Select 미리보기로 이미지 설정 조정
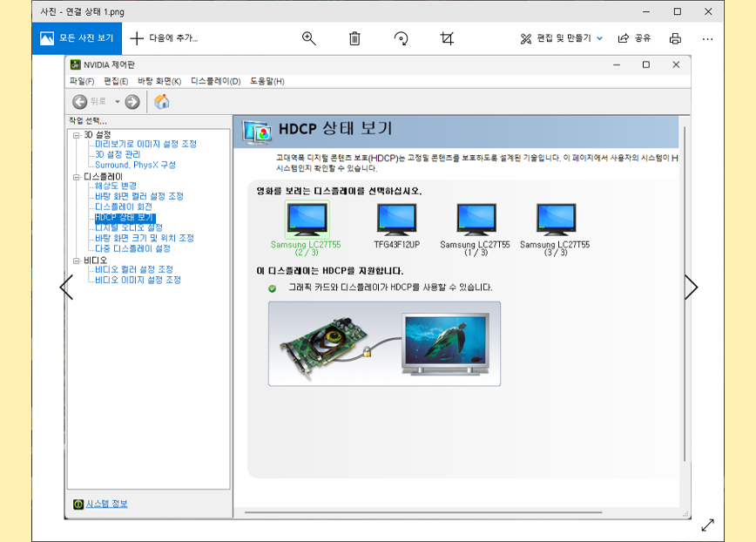The height and width of the screenshot is (542, 756). [145, 144]
